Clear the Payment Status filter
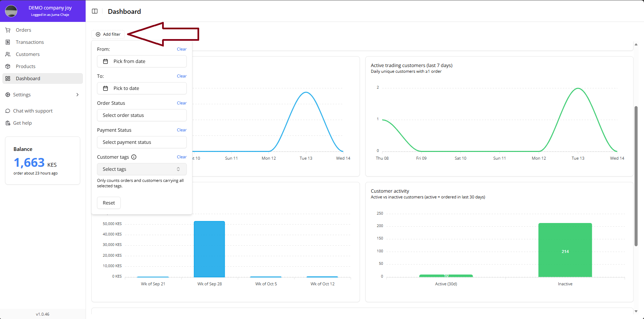Viewport: 644px width, 319px height. tap(182, 130)
